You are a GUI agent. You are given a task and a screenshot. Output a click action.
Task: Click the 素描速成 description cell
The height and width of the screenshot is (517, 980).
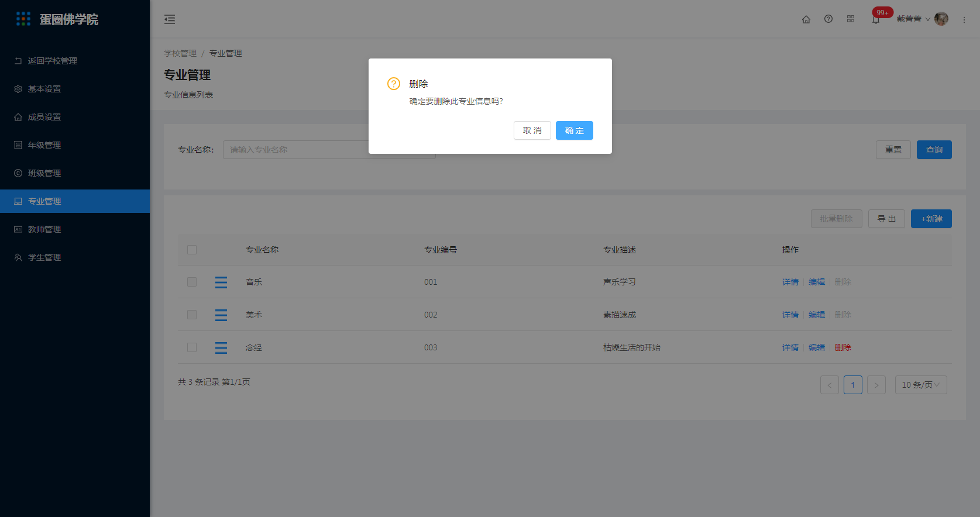click(620, 315)
